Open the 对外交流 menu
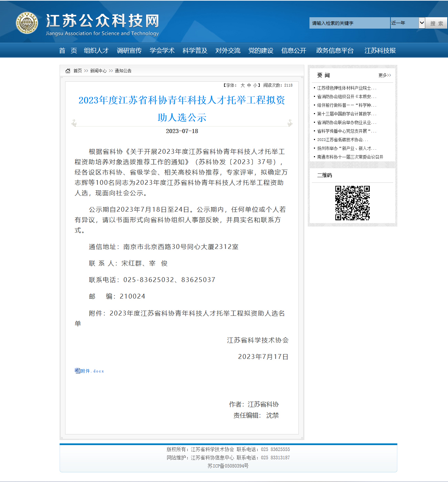The width and height of the screenshot is (448, 482). coord(228,51)
